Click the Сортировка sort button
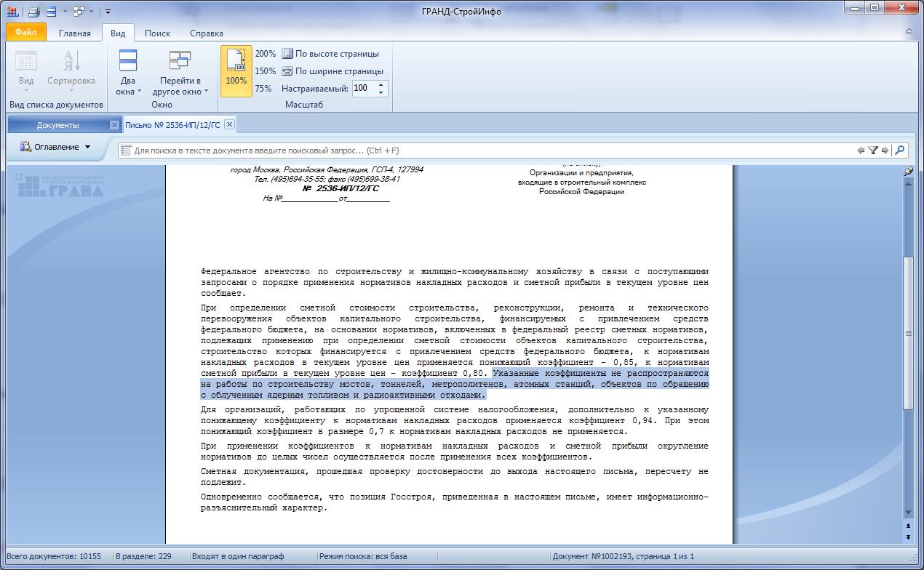 pos(71,71)
